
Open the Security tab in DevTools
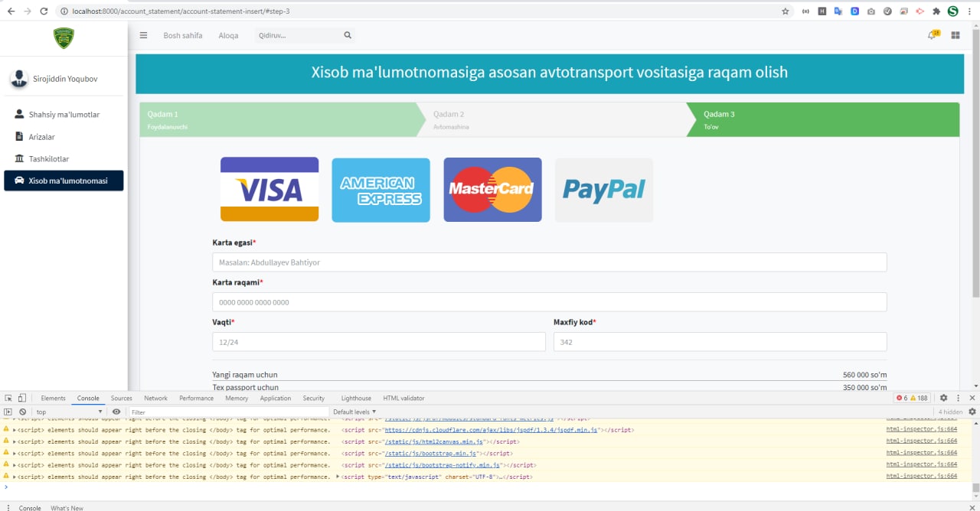tap(314, 398)
